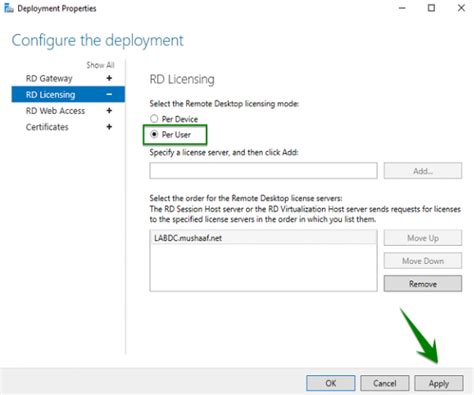Expand the RD Gateway section plus icon

pos(109,78)
